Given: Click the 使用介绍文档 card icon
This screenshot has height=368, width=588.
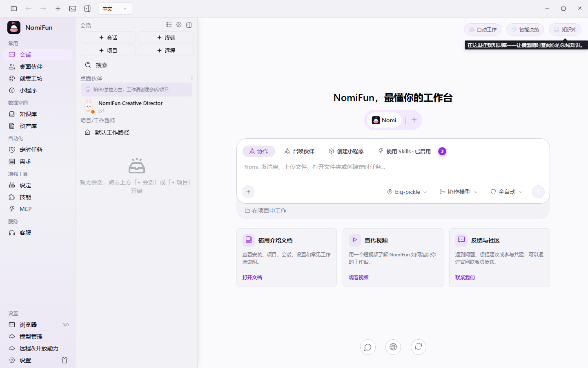Looking at the screenshot, I should coord(248,240).
